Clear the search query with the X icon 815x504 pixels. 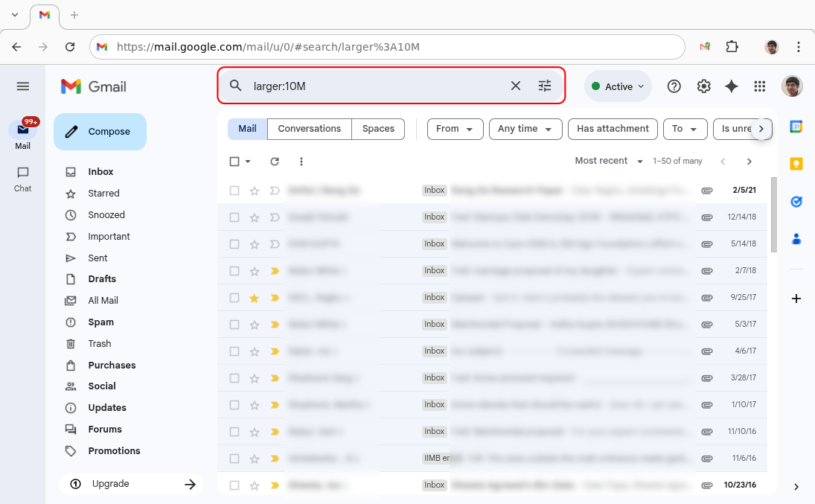(x=516, y=86)
